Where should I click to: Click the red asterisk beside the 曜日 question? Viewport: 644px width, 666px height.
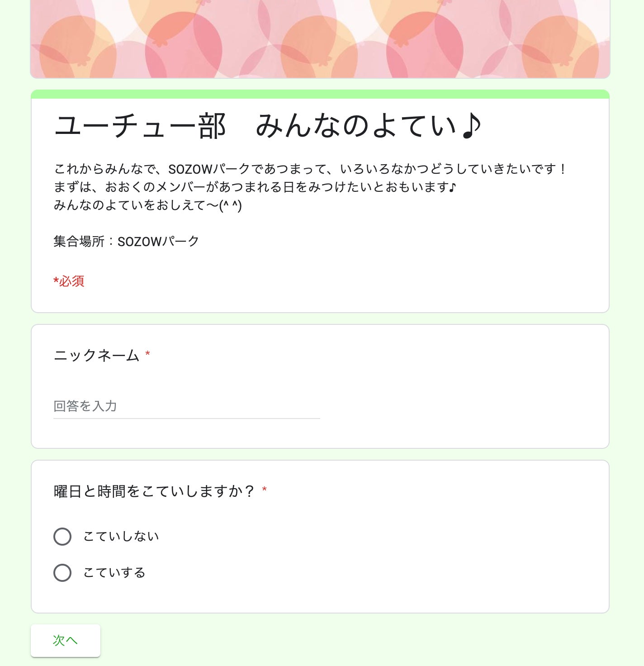pyautogui.click(x=265, y=490)
